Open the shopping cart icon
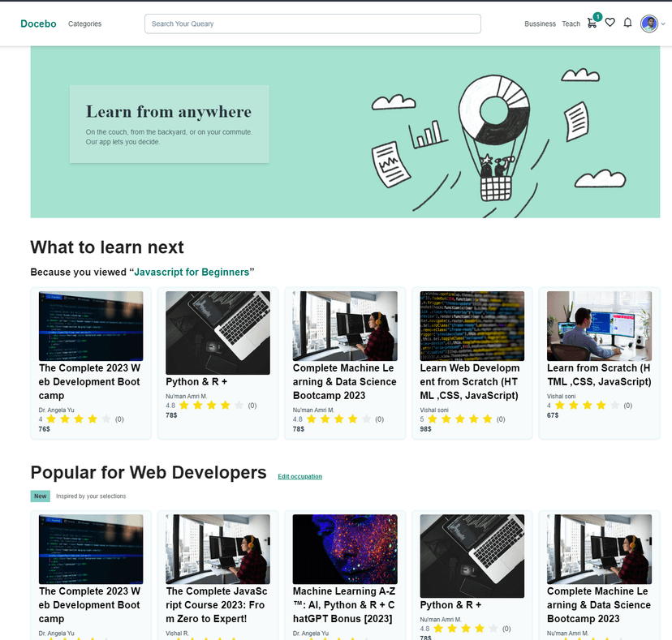The height and width of the screenshot is (640, 672). click(592, 24)
